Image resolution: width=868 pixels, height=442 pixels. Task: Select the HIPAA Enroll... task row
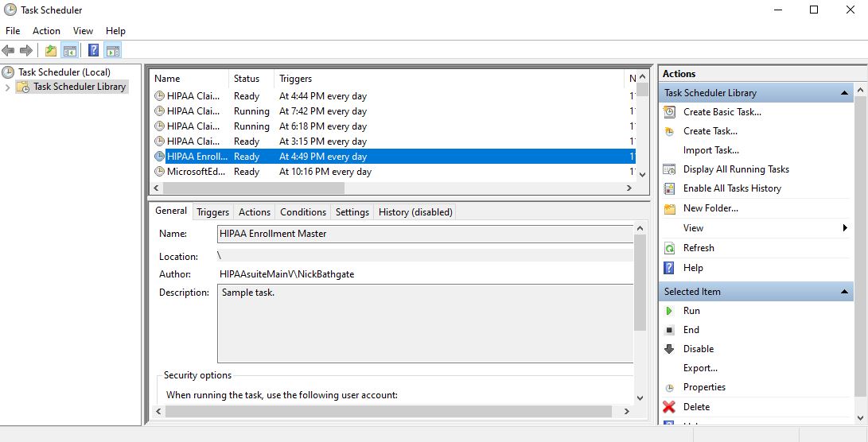[x=394, y=157]
